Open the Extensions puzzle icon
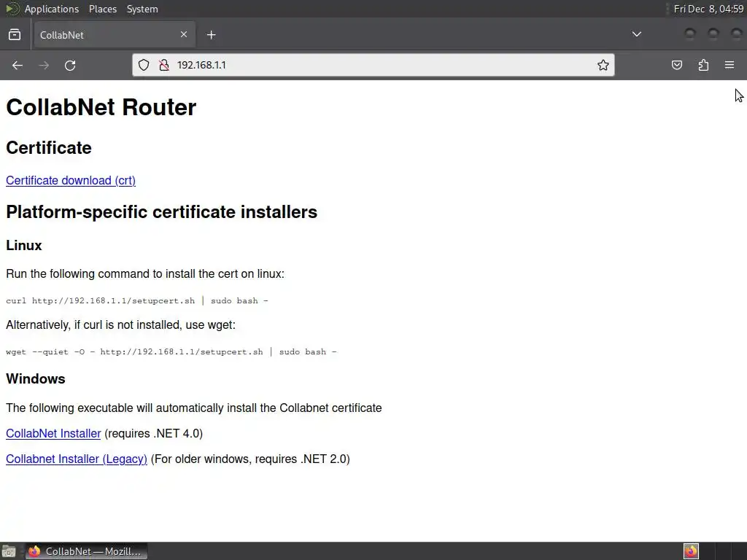Image resolution: width=747 pixels, height=560 pixels. pos(703,65)
